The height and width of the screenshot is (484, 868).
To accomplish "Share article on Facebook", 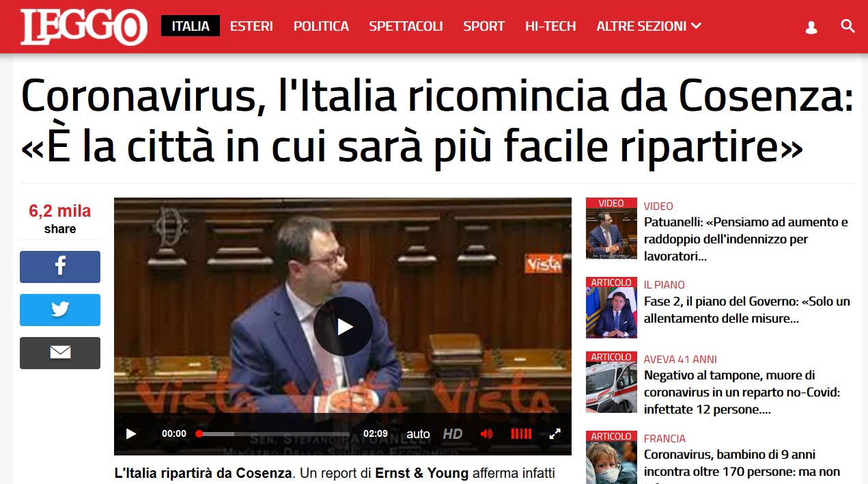I will point(60,267).
